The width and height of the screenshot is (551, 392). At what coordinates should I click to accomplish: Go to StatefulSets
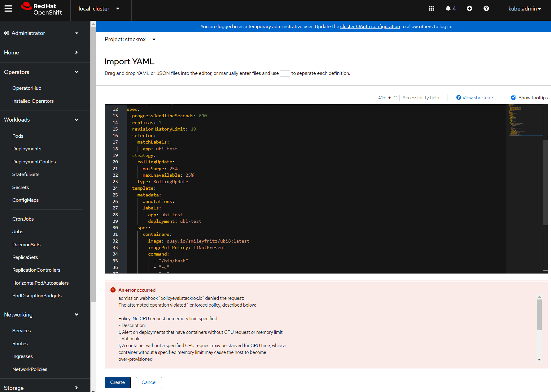[26, 174]
